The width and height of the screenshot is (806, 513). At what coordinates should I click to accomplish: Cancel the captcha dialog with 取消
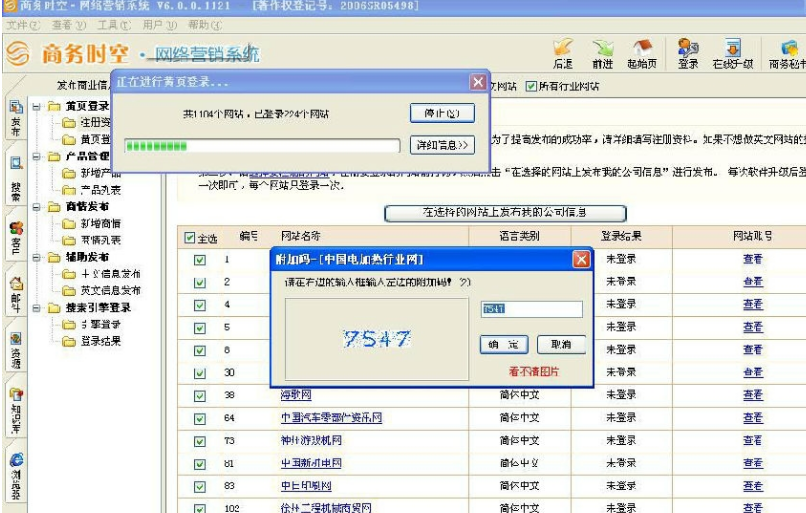pyautogui.click(x=561, y=344)
